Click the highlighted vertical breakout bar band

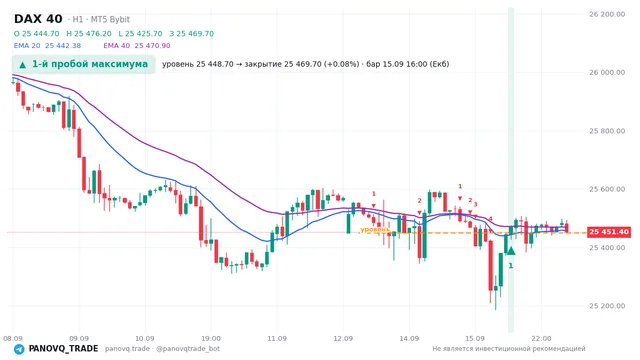511,170
